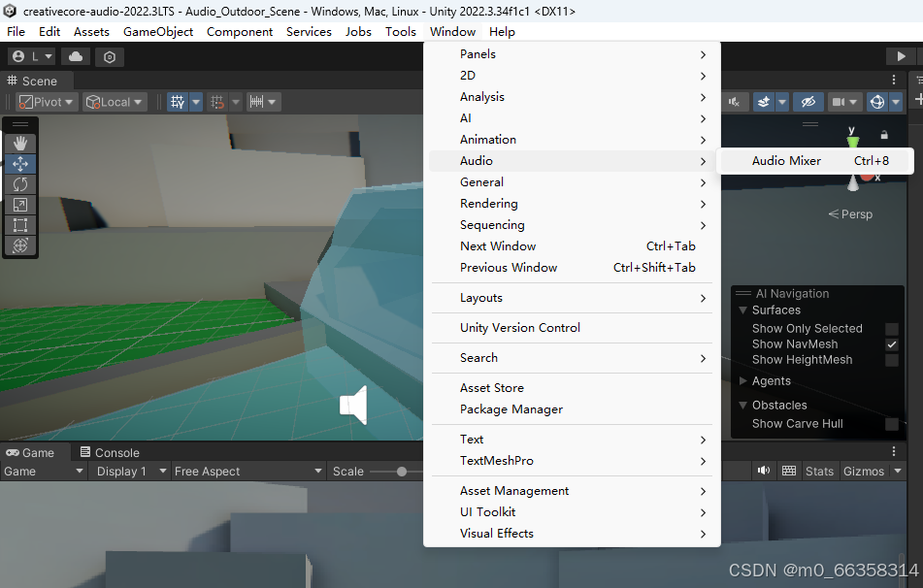Select the Scale tool
This screenshot has width=923, height=588.
pos(20,205)
